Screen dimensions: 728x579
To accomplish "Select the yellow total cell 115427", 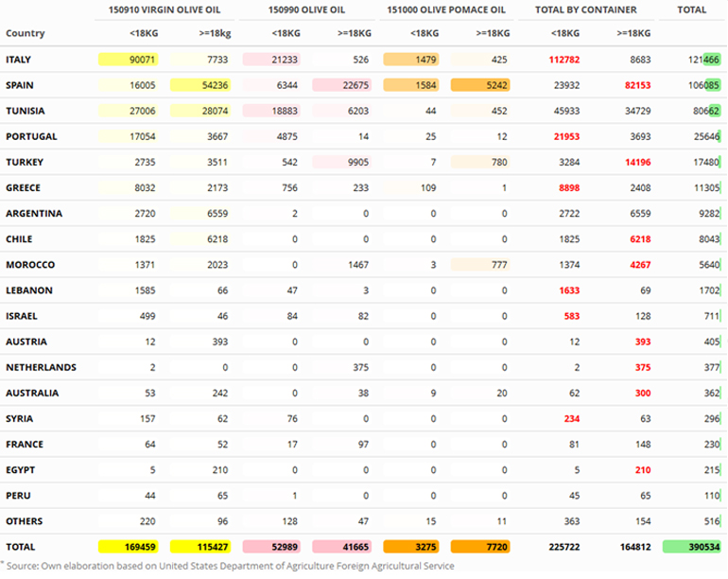I will tap(200, 547).
